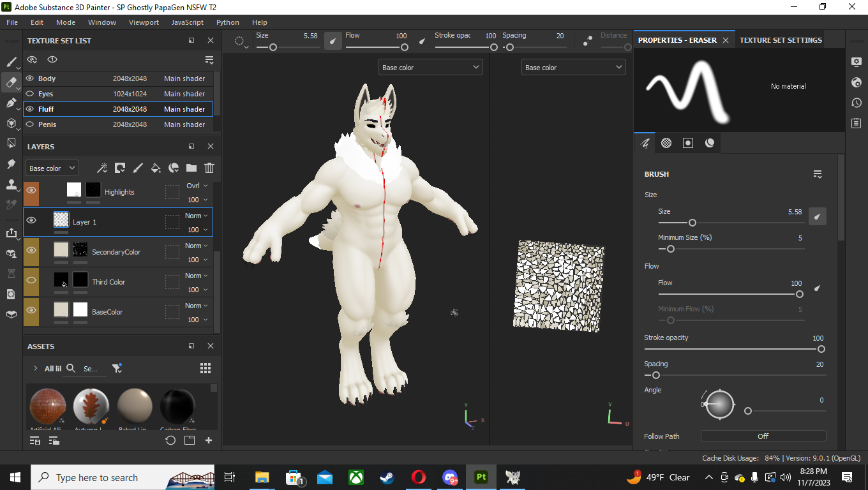This screenshot has height=490, width=868.
Task: Delete the selected layer with trash icon
Action: click(x=209, y=168)
